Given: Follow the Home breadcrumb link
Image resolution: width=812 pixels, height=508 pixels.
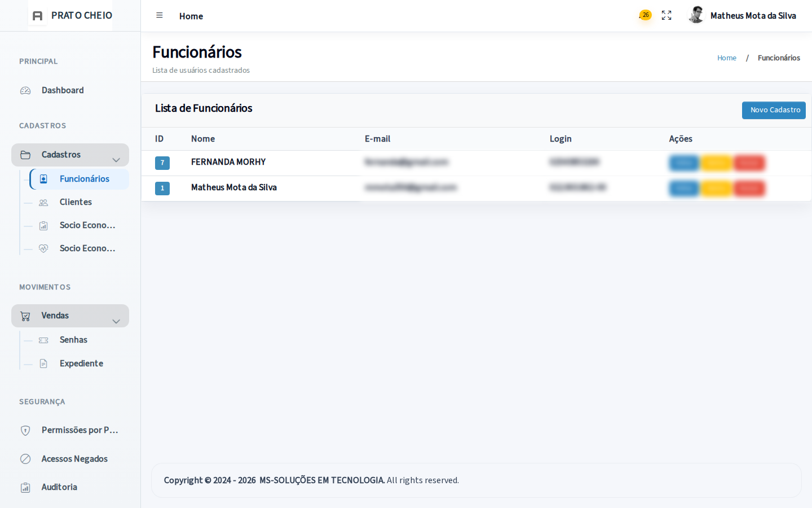Looking at the screenshot, I should pyautogui.click(x=727, y=58).
